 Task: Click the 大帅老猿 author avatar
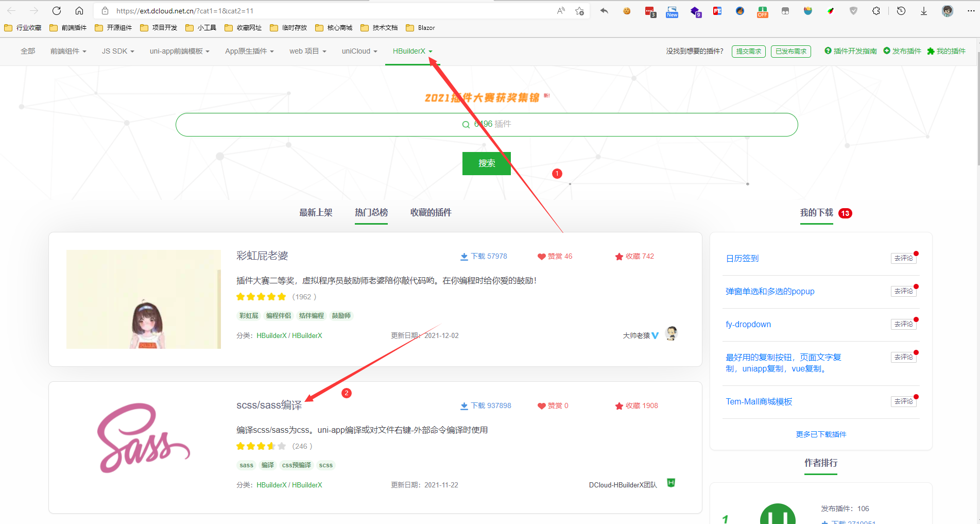pos(671,334)
